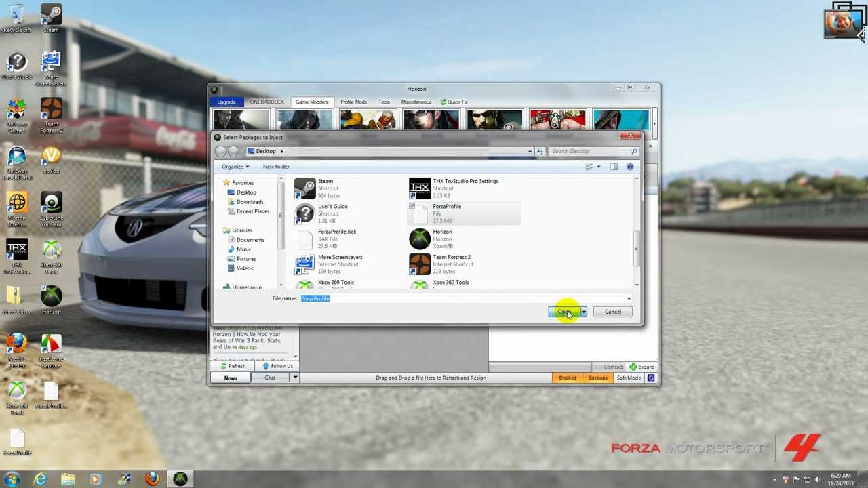Click the dialog Back navigation arrow
The height and width of the screenshot is (488, 868).
[x=221, y=151]
